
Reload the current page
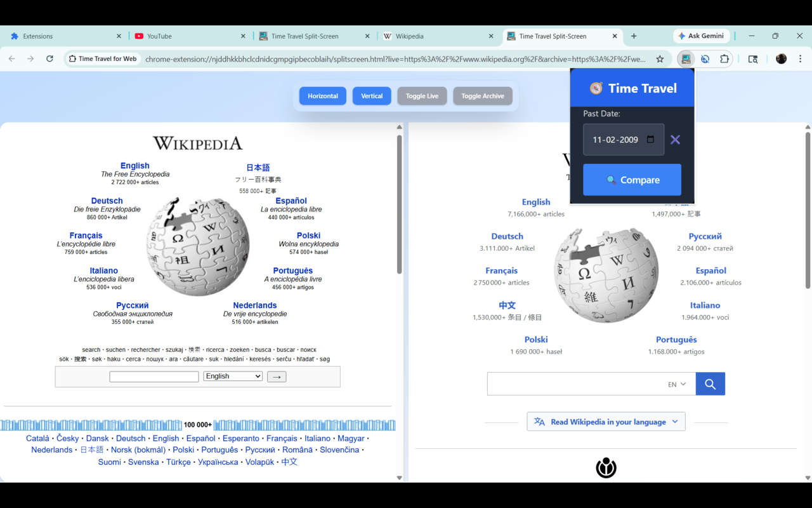49,59
